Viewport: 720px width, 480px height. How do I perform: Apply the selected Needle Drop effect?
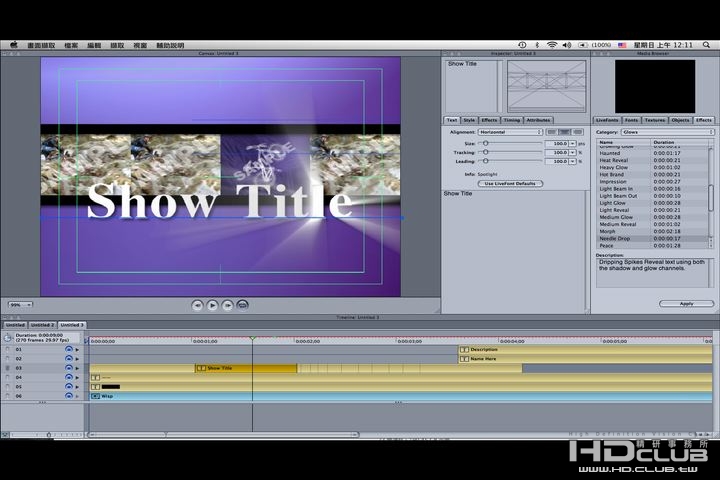coord(686,304)
